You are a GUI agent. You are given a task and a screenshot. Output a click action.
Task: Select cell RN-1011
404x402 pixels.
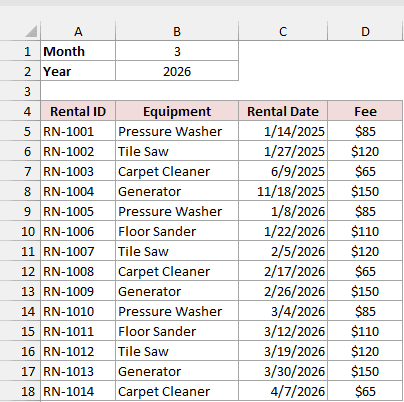click(x=78, y=331)
